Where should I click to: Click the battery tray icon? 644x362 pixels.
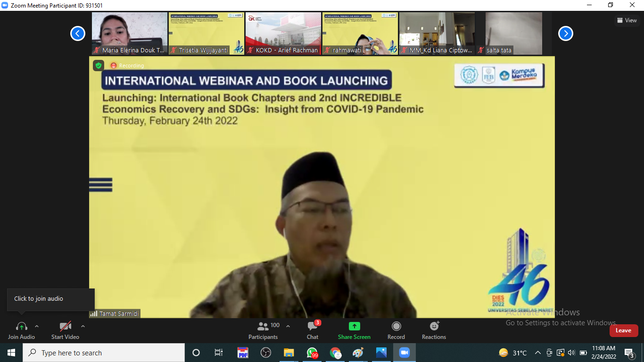[x=583, y=353]
